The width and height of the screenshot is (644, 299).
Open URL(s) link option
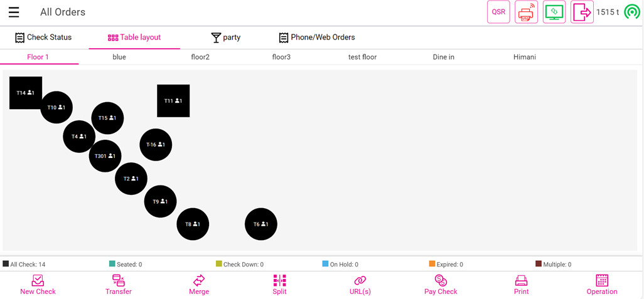tap(360, 285)
